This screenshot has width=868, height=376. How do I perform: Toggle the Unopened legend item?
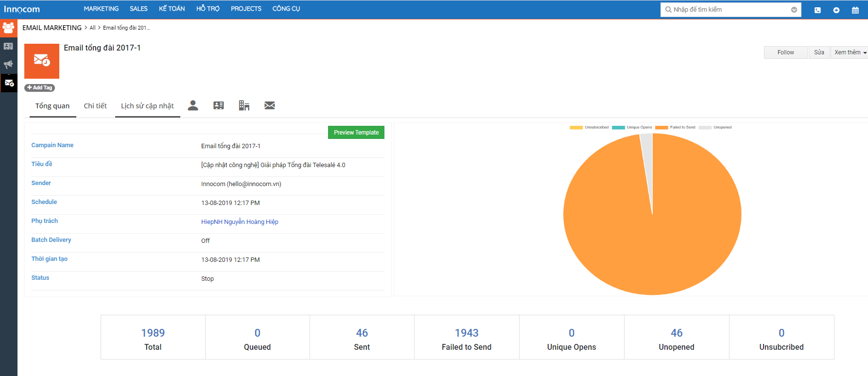click(715, 127)
